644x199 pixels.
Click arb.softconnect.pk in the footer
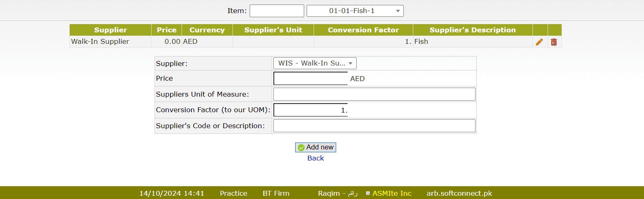pyautogui.click(x=459, y=193)
